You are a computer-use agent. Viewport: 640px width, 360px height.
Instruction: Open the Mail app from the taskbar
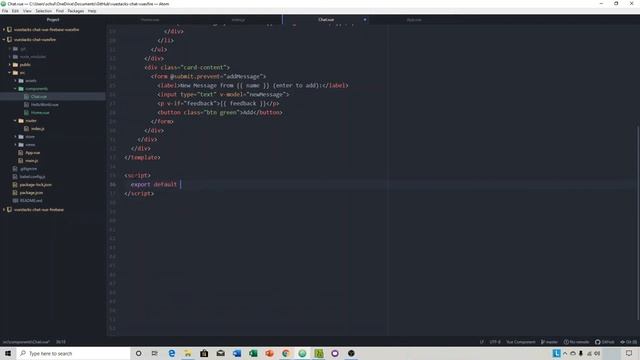(220, 353)
